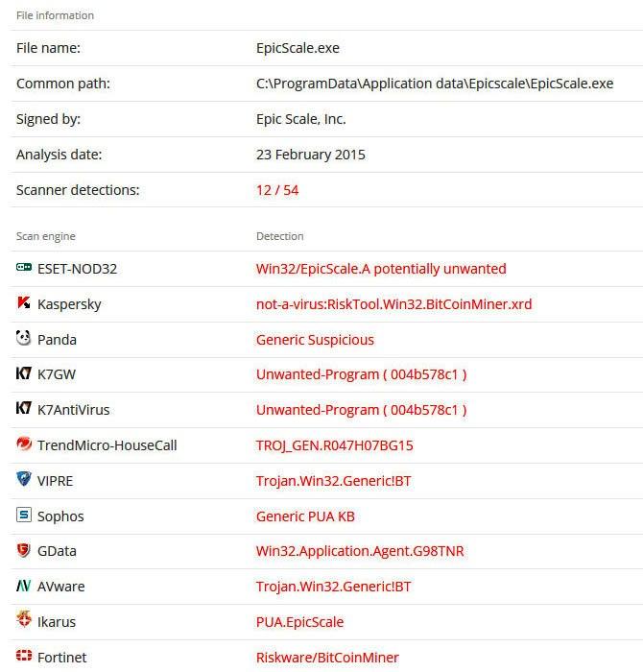The height and width of the screenshot is (672, 643).
Task: Click the Ikarus engine icon
Action: click(x=24, y=619)
